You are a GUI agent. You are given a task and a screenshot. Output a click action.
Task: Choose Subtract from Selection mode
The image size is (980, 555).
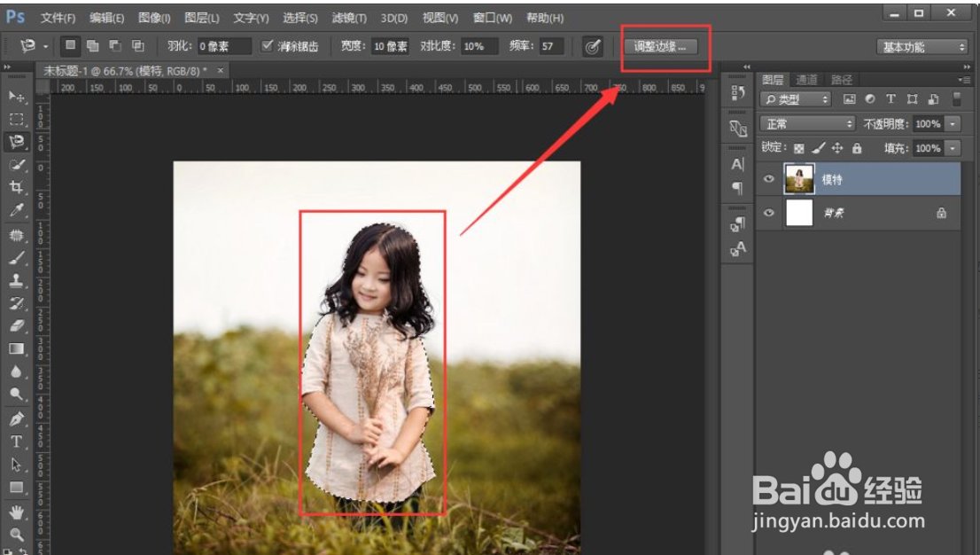(x=115, y=46)
